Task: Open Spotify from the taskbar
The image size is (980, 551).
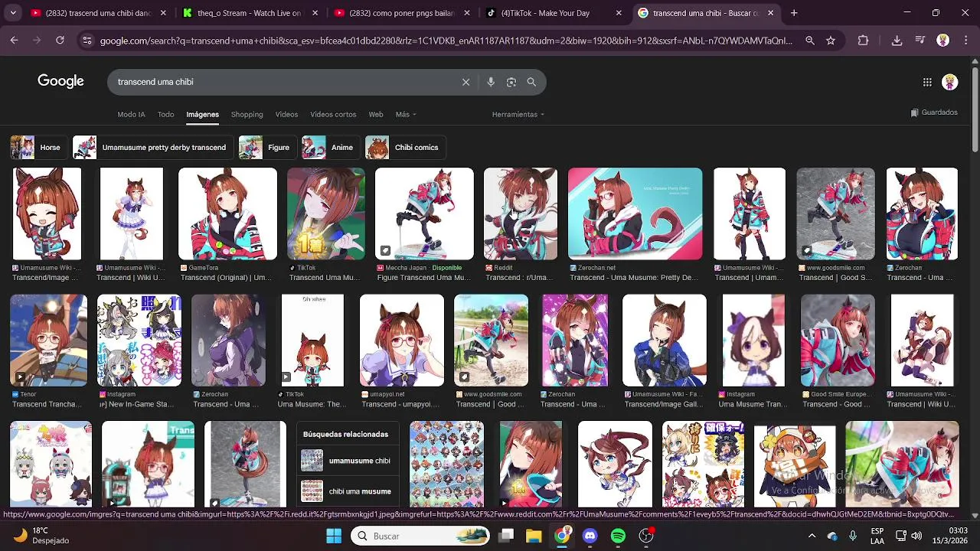Action: coord(618,536)
